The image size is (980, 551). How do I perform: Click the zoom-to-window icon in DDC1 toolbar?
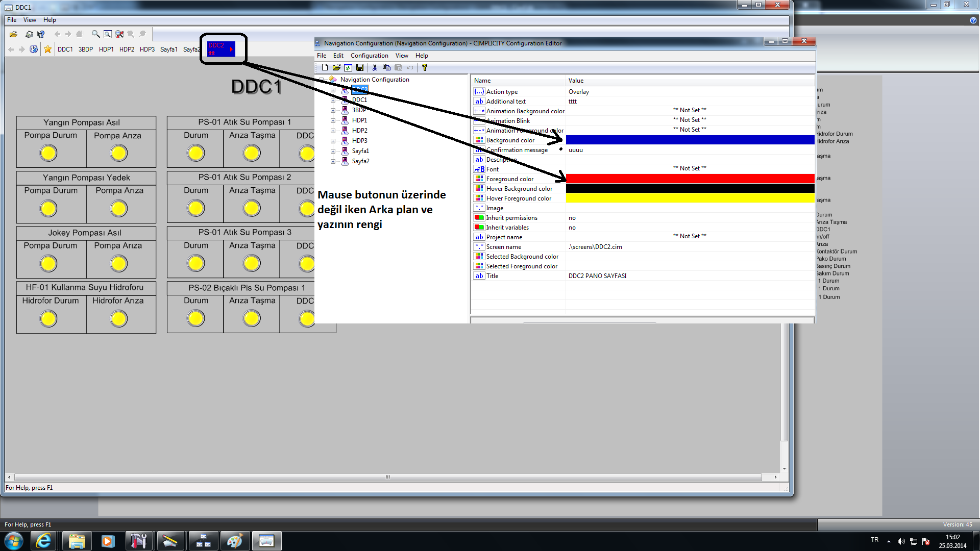[108, 34]
